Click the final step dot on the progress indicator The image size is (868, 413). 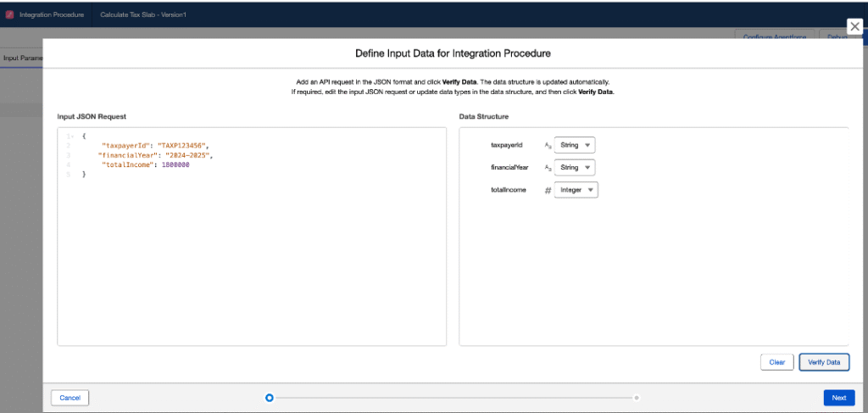point(637,398)
